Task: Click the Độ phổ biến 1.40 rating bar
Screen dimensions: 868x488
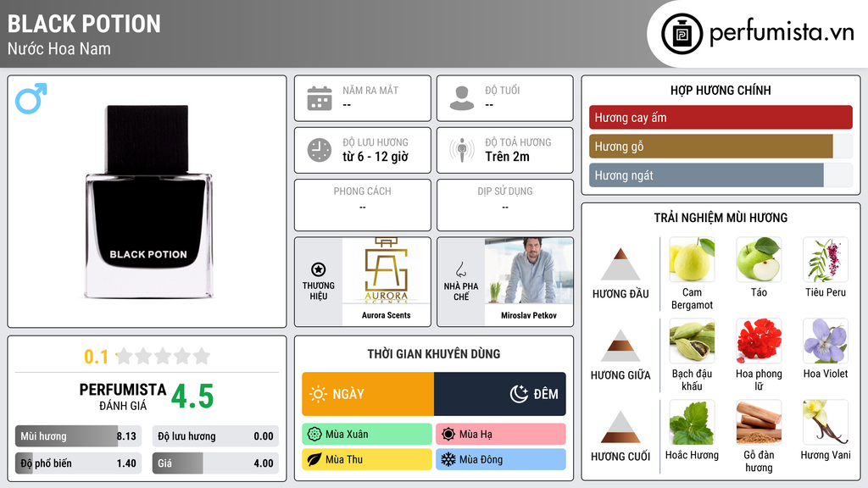Action: point(78,463)
